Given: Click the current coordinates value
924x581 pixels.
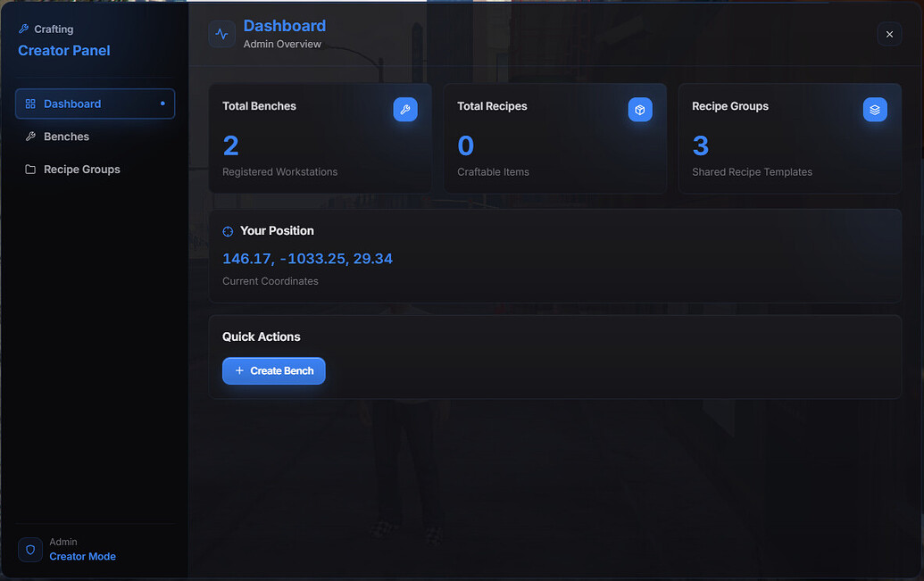Looking at the screenshot, I should [x=308, y=259].
